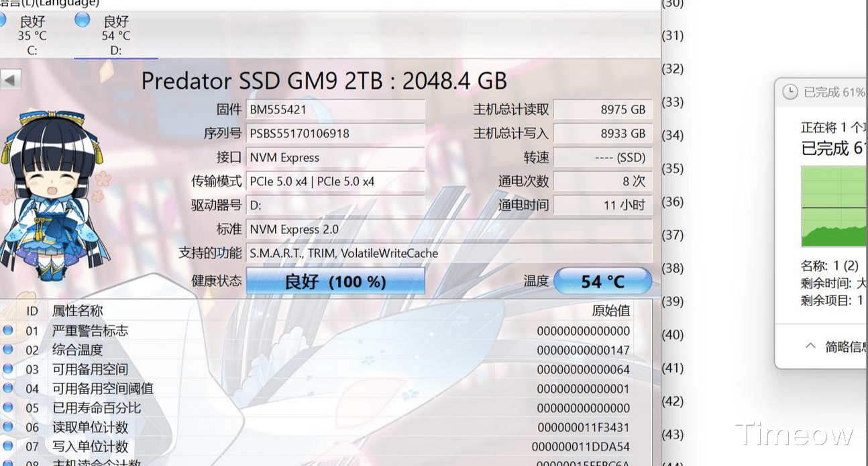Click the 良好 (100%) health status button

coord(335,281)
